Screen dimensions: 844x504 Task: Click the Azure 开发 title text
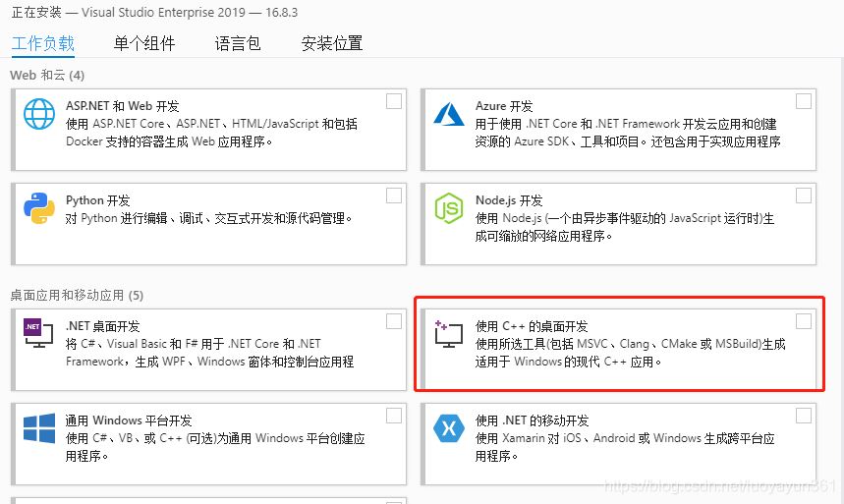point(504,106)
